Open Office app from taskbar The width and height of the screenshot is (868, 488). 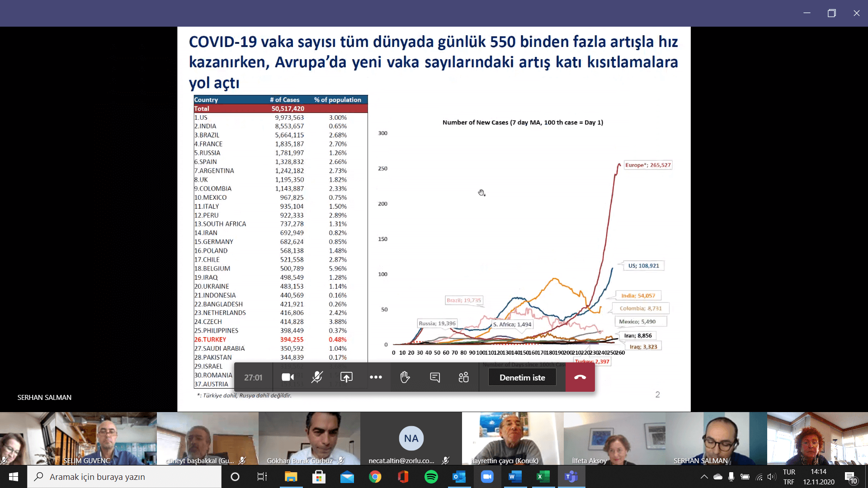point(403,477)
